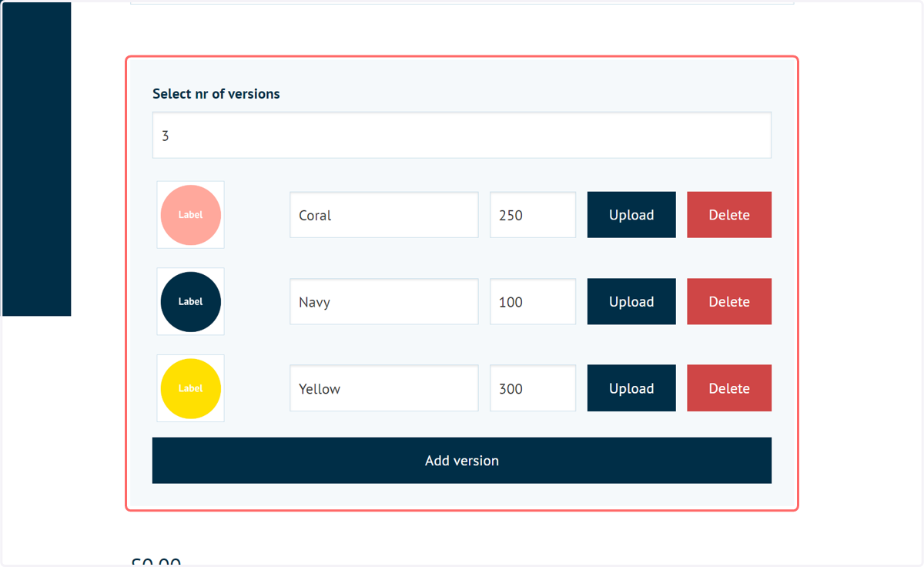The height and width of the screenshot is (567, 924).
Task: Delete the Coral version
Action: click(x=729, y=215)
